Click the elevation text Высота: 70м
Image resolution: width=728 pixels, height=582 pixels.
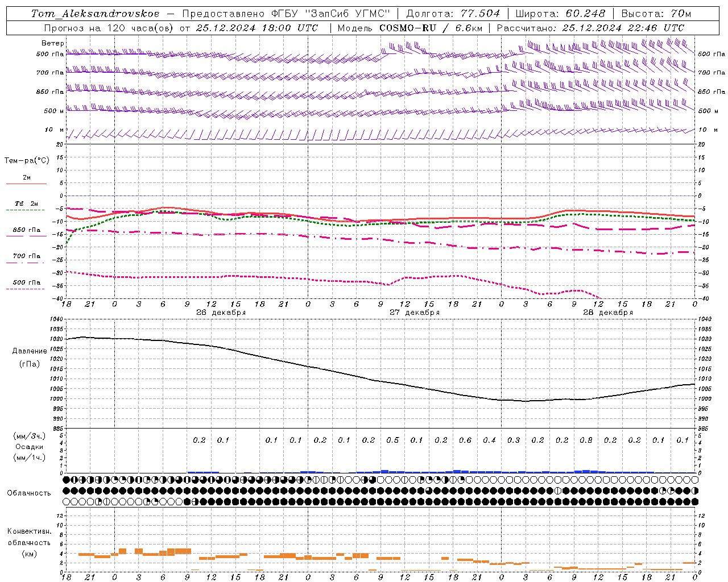coord(656,14)
